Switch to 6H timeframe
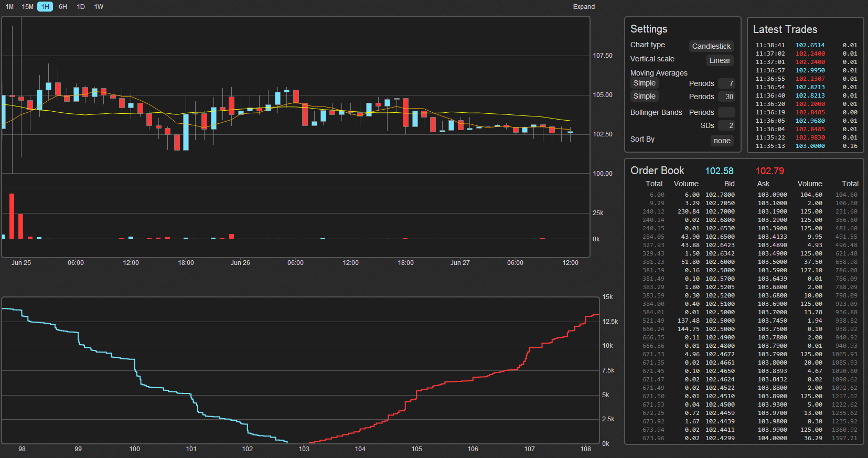The width and height of the screenshot is (868, 458). (x=63, y=7)
